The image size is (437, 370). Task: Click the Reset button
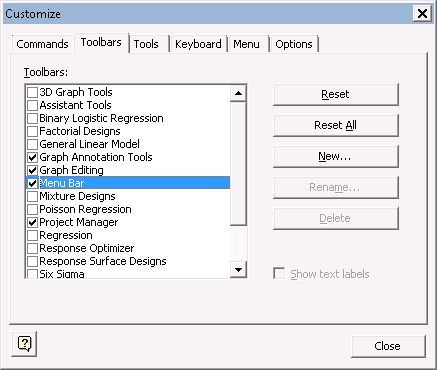pyautogui.click(x=336, y=95)
